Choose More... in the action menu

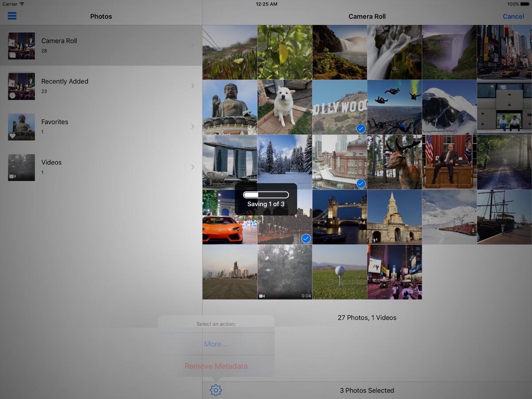216,344
